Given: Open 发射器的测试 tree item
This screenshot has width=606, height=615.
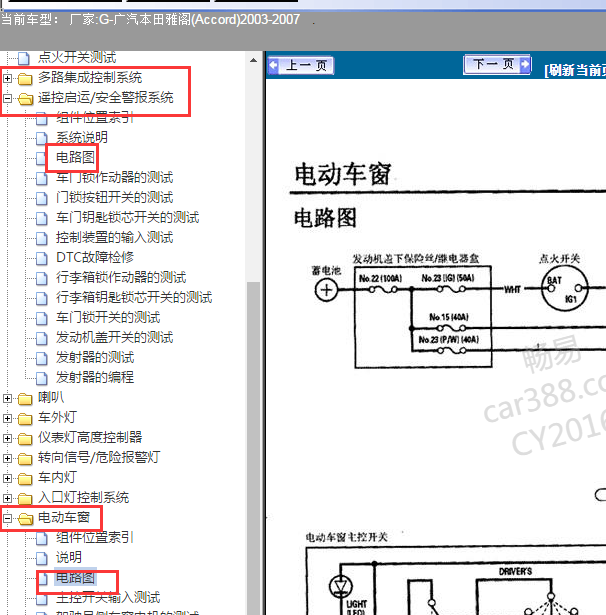Looking at the screenshot, I should point(95,357).
